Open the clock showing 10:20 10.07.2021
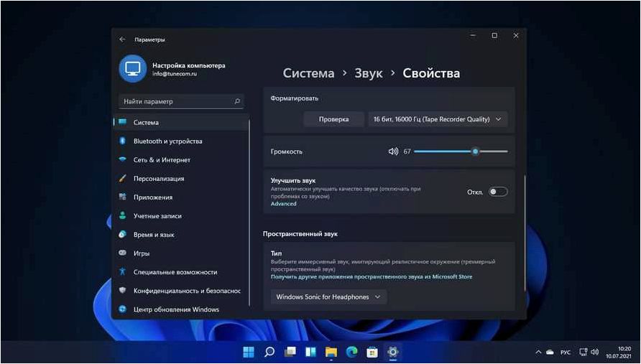Screen dimensions: 641x364 (619, 352)
